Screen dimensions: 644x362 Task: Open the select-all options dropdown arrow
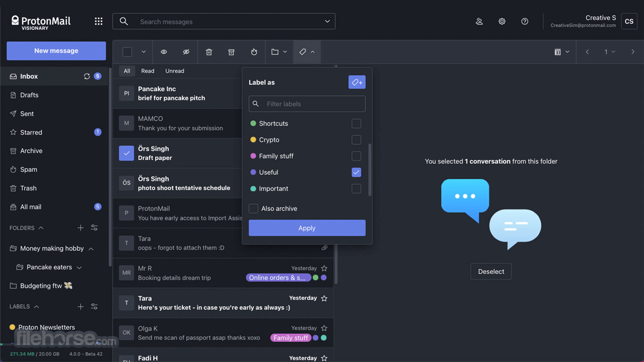coord(144,52)
